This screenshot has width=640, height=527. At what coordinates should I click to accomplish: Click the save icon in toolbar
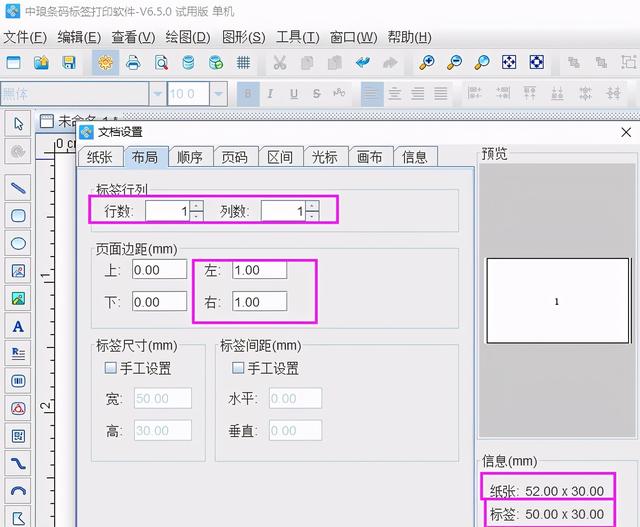(69, 62)
